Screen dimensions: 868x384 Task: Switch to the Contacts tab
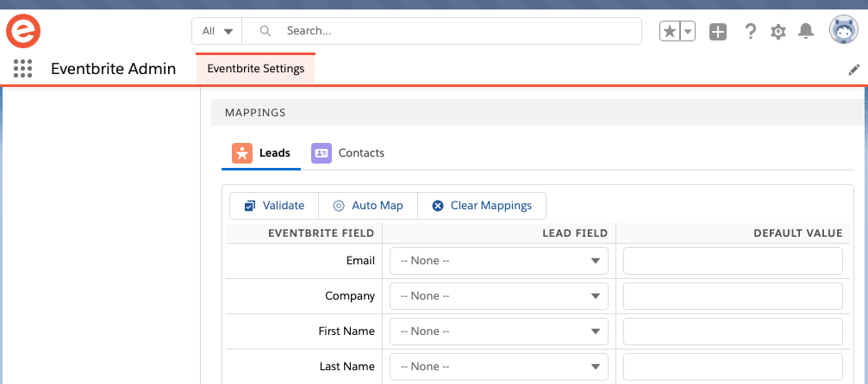pos(347,152)
